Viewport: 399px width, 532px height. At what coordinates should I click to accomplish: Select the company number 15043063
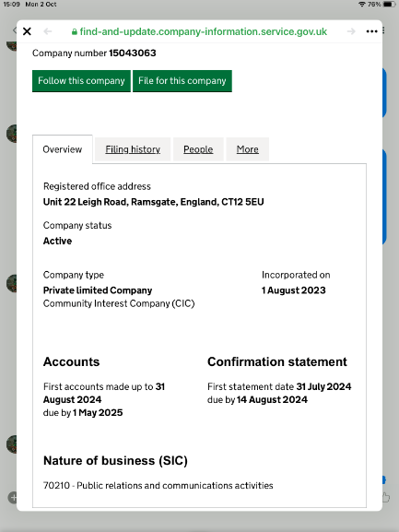tap(132, 53)
